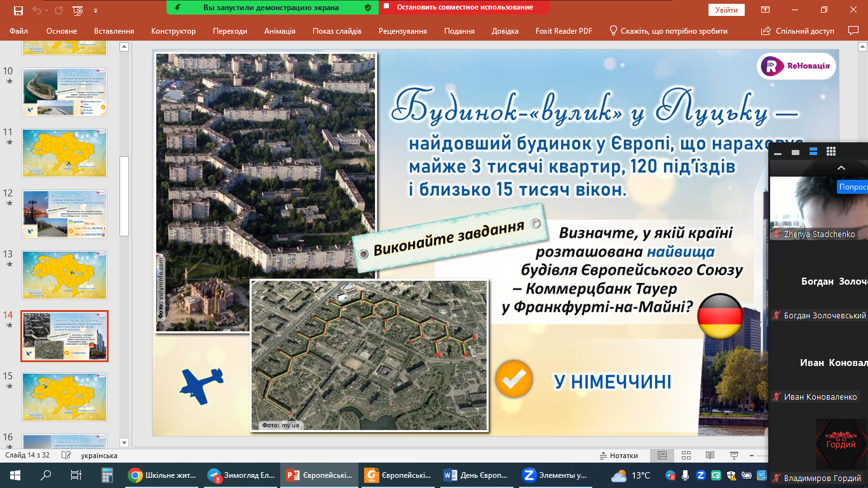Open the Файл menu
The width and height of the screenshot is (868, 488).
pos(19,30)
